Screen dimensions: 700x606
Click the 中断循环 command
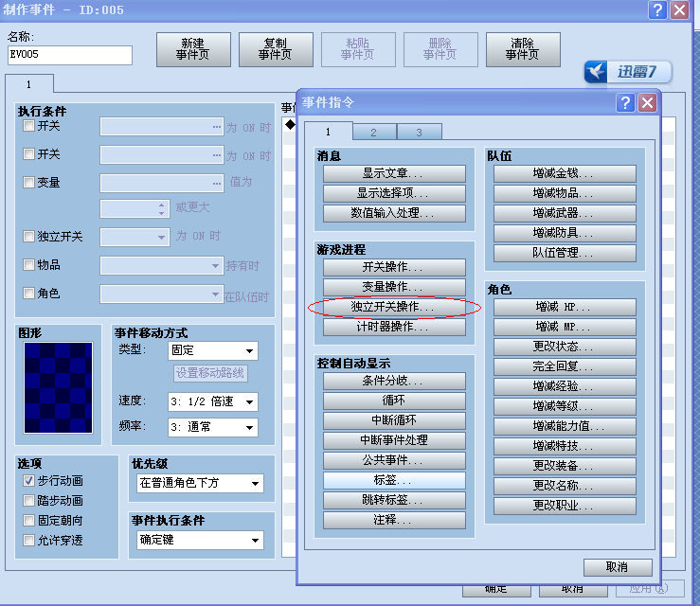pyautogui.click(x=394, y=420)
